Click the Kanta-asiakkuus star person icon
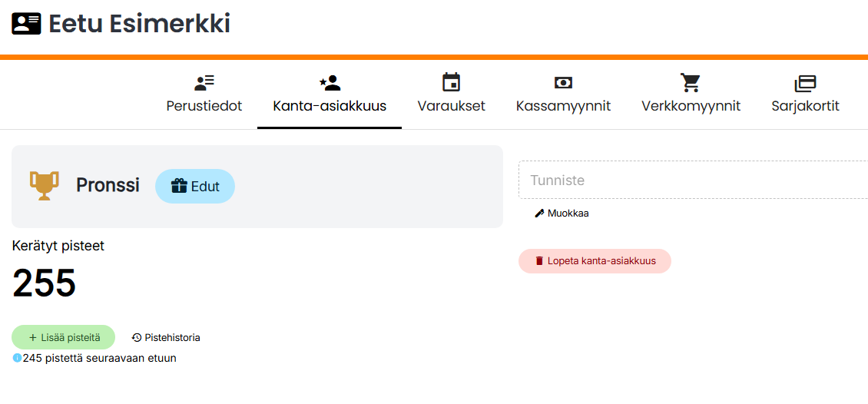Viewport: 868px width, 404px height. point(330,82)
